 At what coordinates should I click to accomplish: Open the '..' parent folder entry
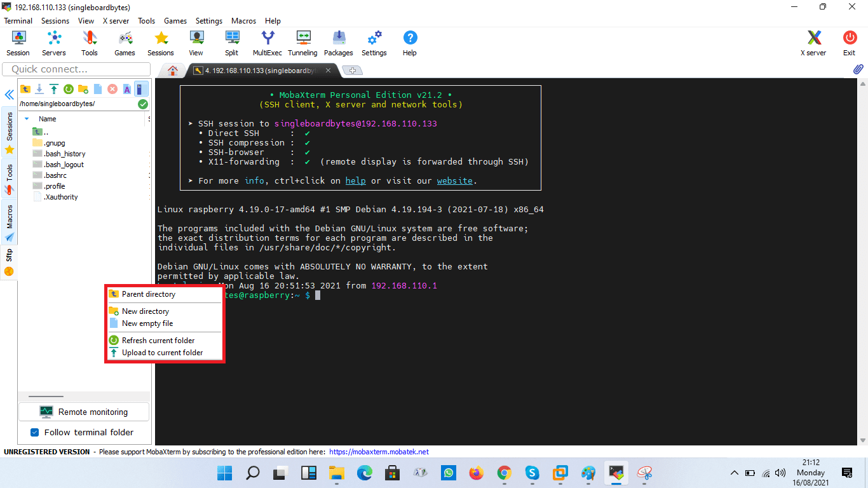pyautogui.click(x=41, y=132)
